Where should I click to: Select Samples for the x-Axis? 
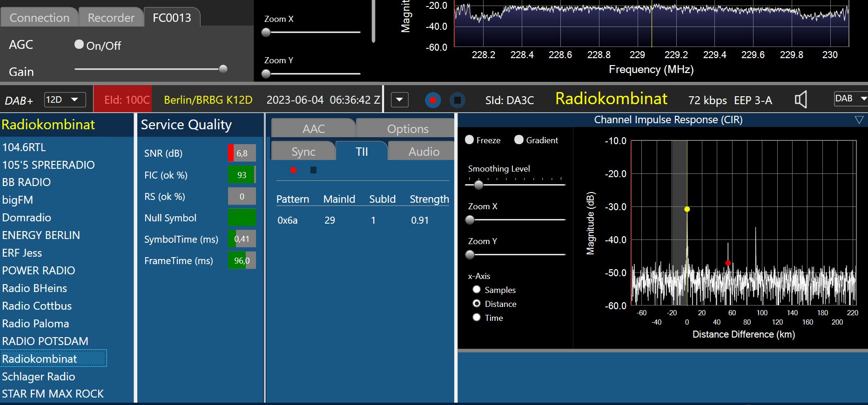(477, 290)
